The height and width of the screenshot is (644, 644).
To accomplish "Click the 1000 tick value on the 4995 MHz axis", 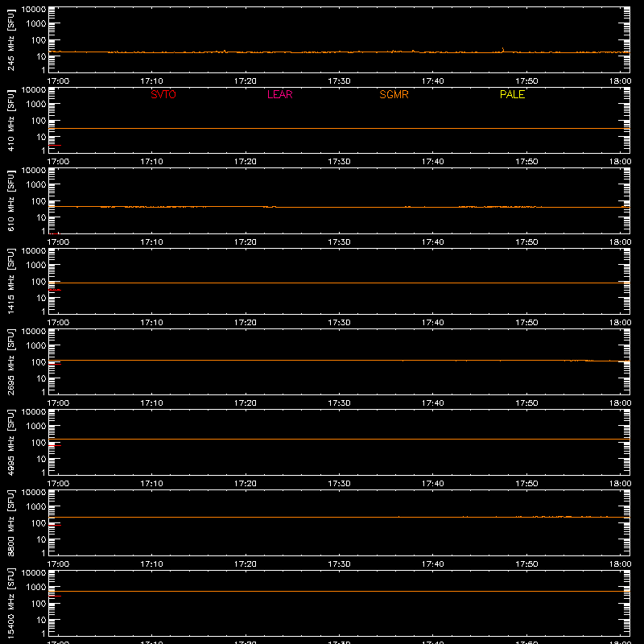I will pyautogui.click(x=36, y=426).
